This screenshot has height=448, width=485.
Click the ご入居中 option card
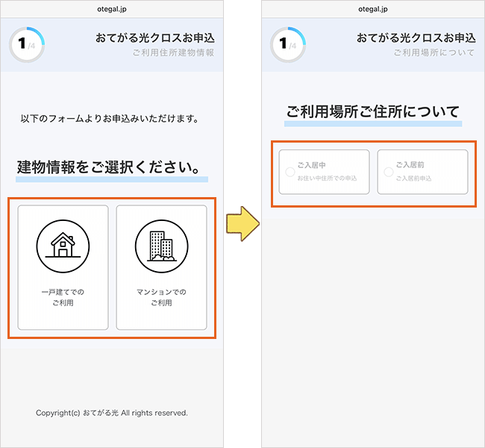coord(324,172)
